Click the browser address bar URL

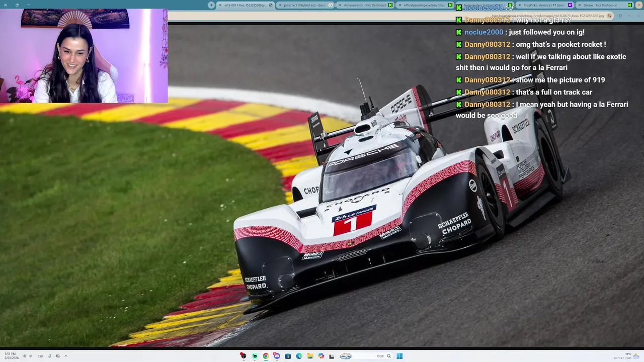point(548,16)
